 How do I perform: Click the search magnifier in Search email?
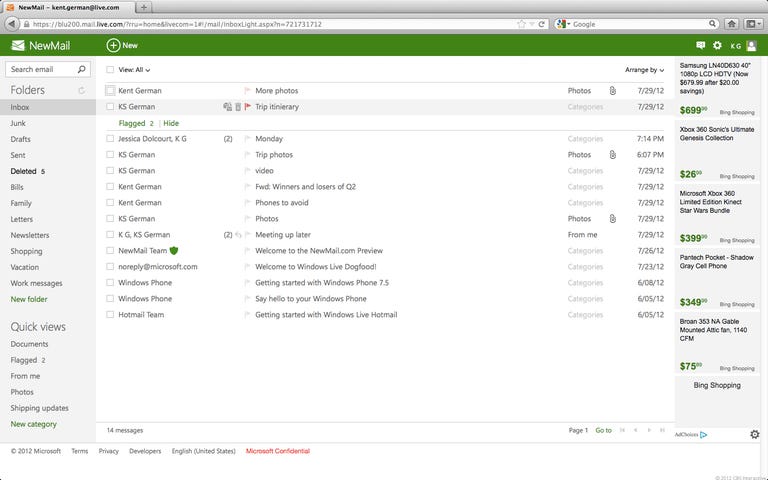(82, 70)
